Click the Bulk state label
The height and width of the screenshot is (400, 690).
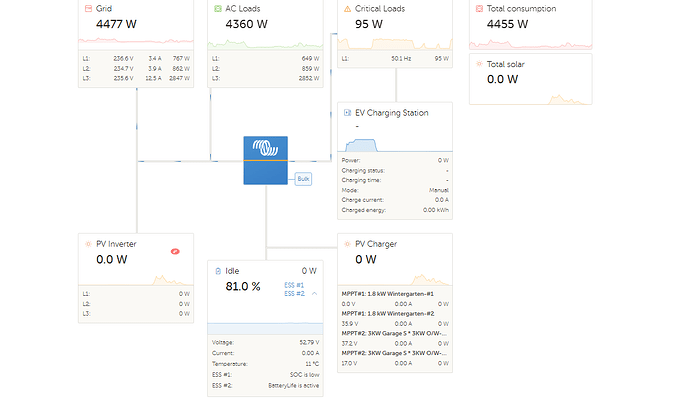coord(303,179)
